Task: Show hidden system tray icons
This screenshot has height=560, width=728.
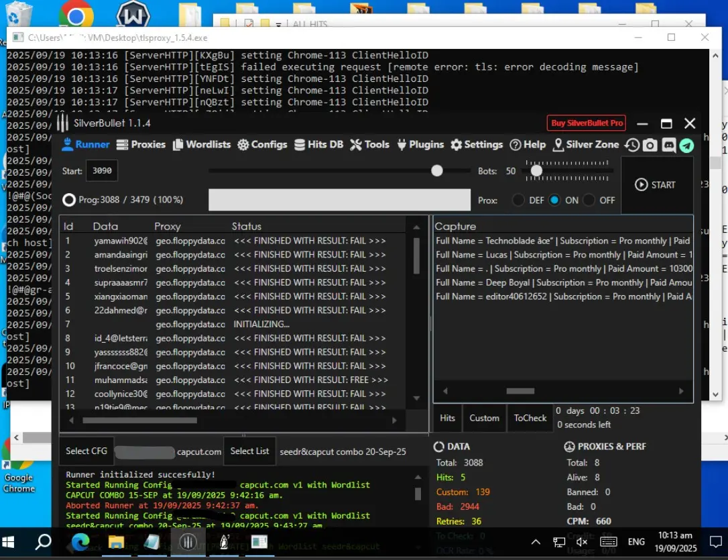Action: tap(536, 542)
